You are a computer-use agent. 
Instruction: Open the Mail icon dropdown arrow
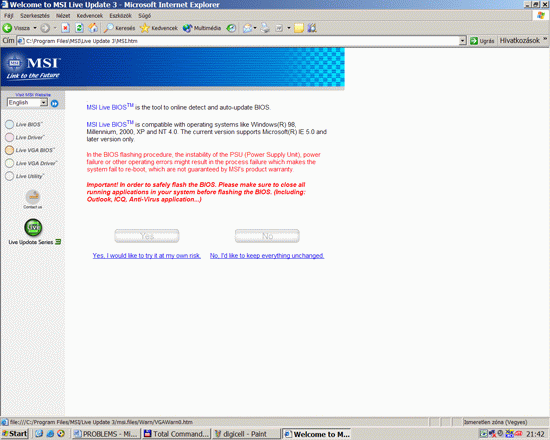(x=255, y=28)
